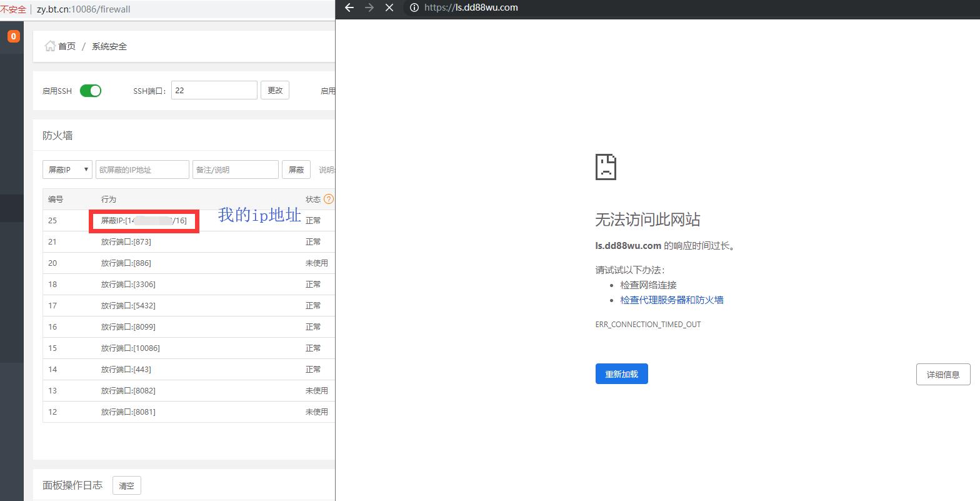Click the SSH端口 input field

[214, 90]
